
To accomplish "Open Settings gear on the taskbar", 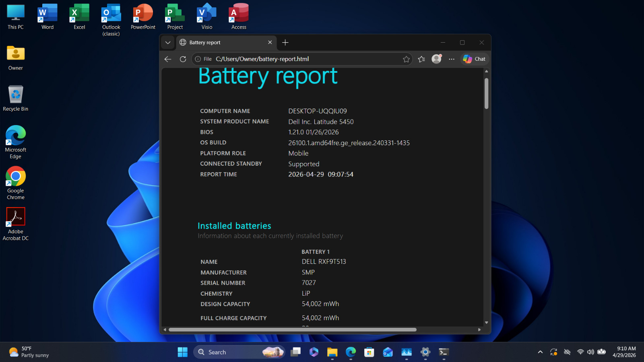I will pos(425,352).
